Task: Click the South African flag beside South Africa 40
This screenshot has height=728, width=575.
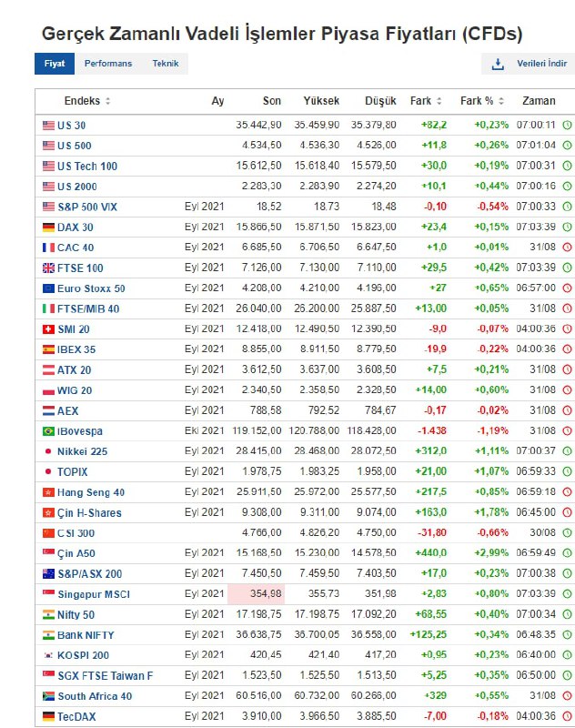Action: pyautogui.click(x=48, y=696)
